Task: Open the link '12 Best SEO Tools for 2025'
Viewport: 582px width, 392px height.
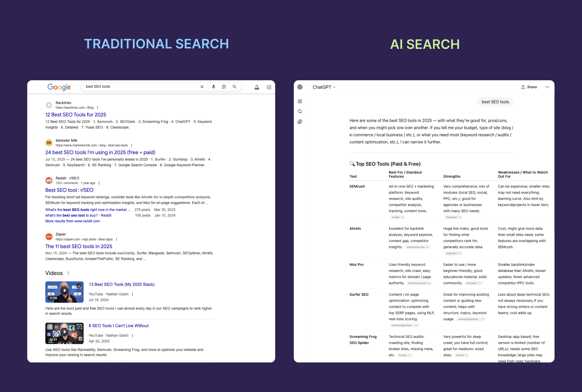Action: click(75, 114)
